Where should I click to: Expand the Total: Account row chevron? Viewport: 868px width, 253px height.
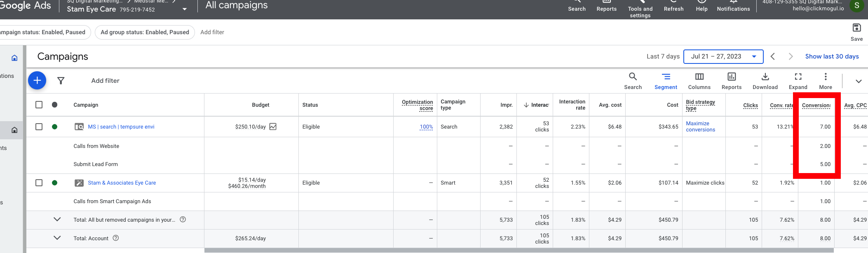57,238
